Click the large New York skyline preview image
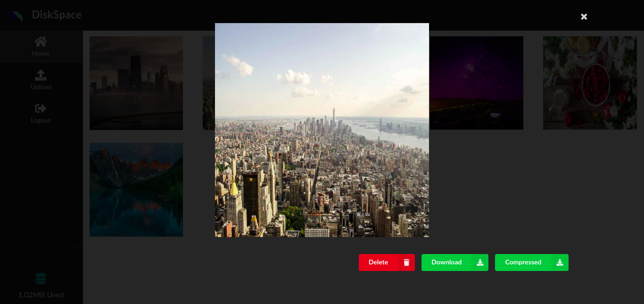This screenshot has width=644, height=304. [322, 130]
